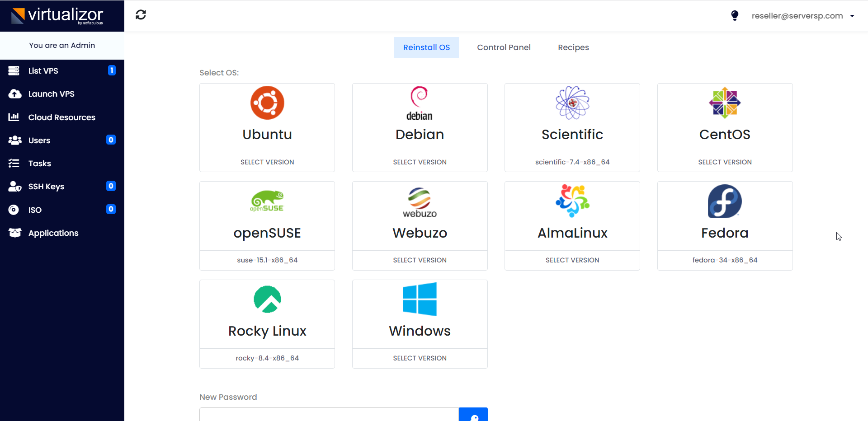Click the Rocky Linux name text
Screen dimensions: 868x421
tap(267, 331)
